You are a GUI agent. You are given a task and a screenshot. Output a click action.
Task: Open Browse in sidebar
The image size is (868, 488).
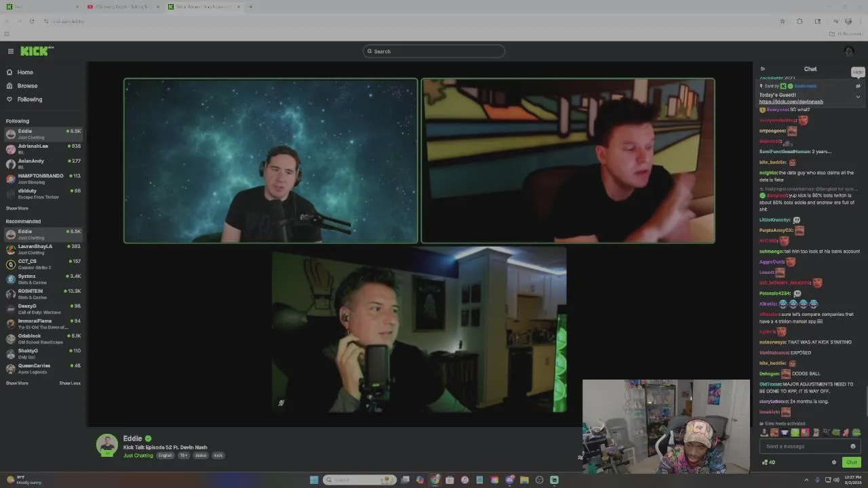pos(27,86)
